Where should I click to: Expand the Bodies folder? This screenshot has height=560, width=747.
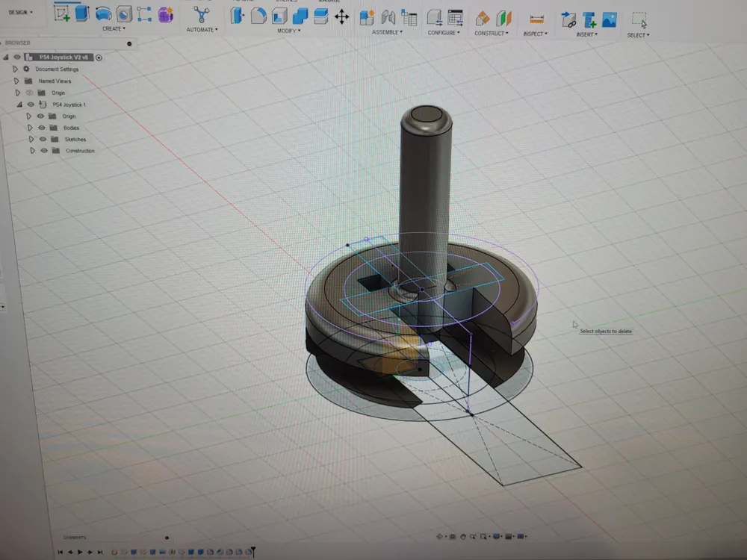pos(30,128)
